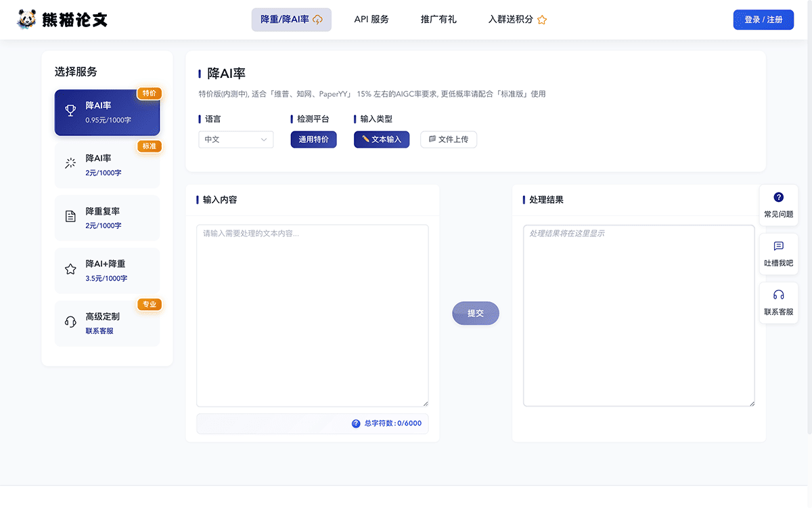Click into the 输入内容 text area

tap(312, 315)
